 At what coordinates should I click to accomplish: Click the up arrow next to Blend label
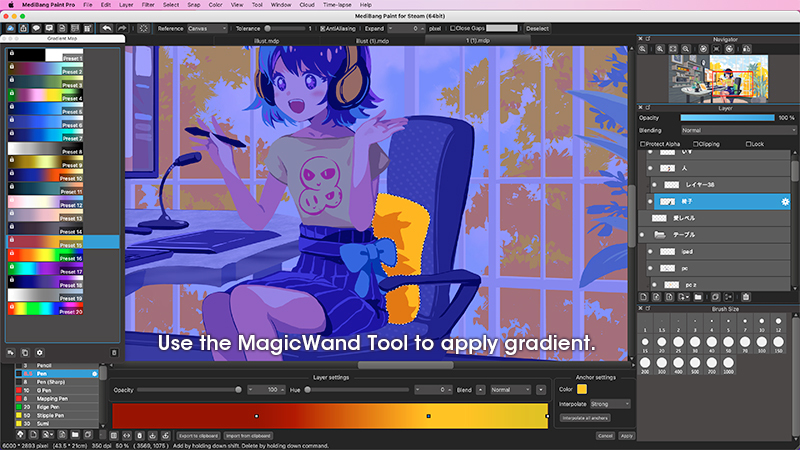(481, 390)
